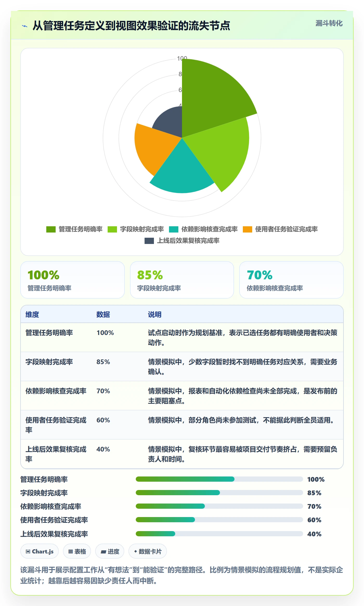
Task: Click the lightning icon beside the title
Action: (x=25, y=26)
